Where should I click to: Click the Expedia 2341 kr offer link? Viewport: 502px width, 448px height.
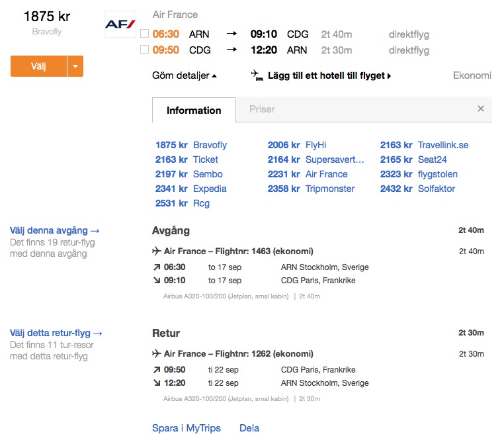tap(191, 189)
